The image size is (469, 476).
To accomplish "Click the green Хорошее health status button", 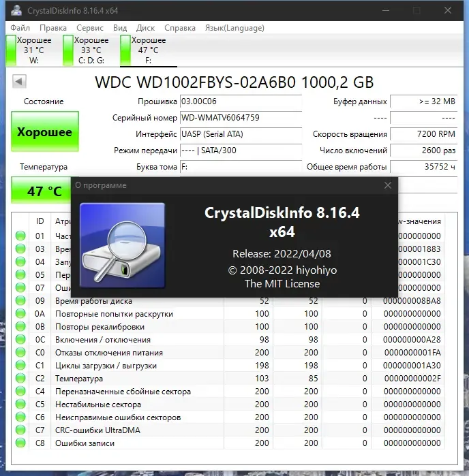I will (x=45, y=131).
